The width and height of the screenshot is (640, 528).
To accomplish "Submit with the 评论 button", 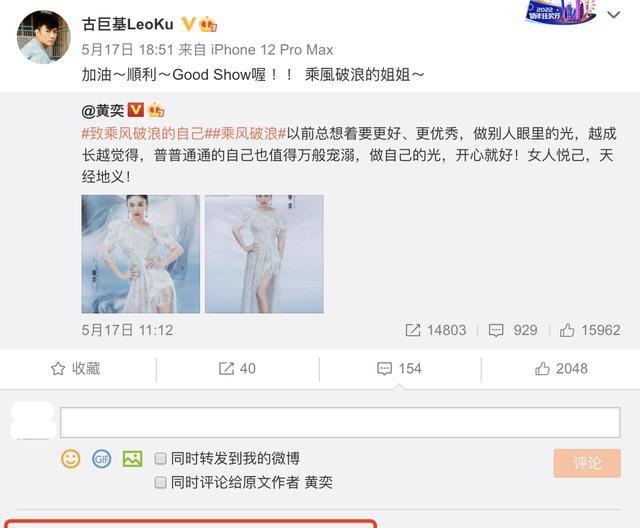I will (x=587, y=463).
